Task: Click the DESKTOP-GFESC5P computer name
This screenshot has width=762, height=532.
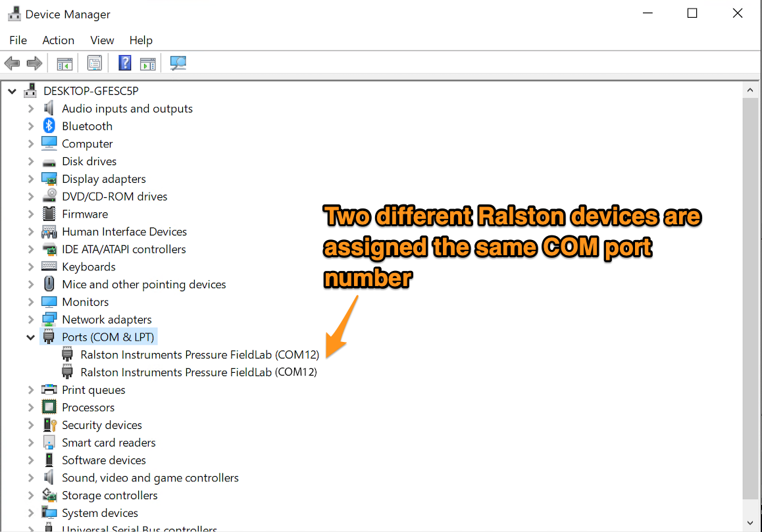Action: click(91, 91)
